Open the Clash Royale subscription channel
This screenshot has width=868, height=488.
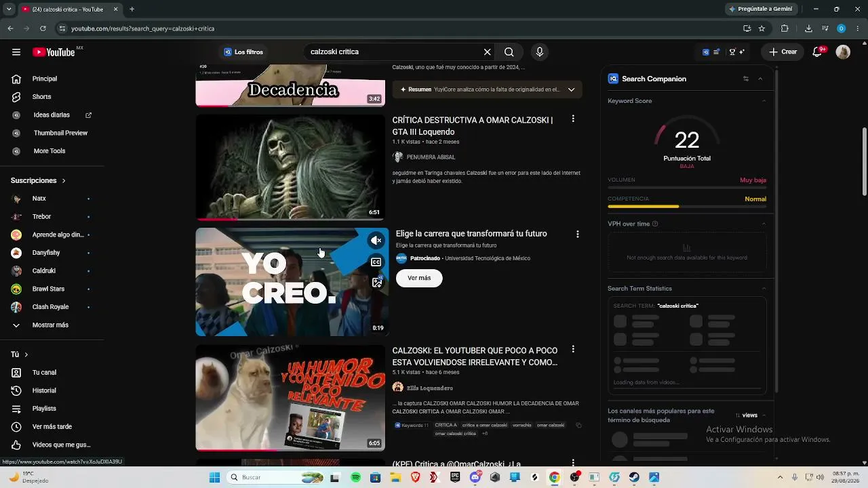[x=52, y=307]
